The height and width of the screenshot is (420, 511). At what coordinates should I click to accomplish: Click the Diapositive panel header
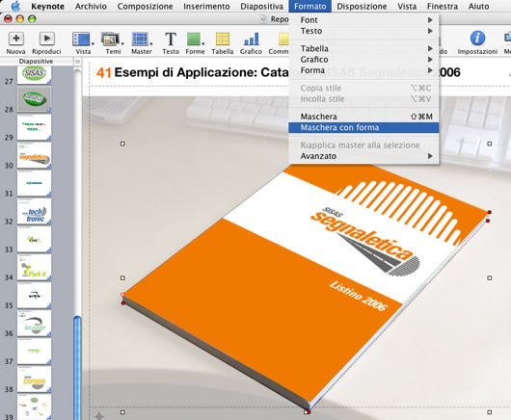coord(36,62)
